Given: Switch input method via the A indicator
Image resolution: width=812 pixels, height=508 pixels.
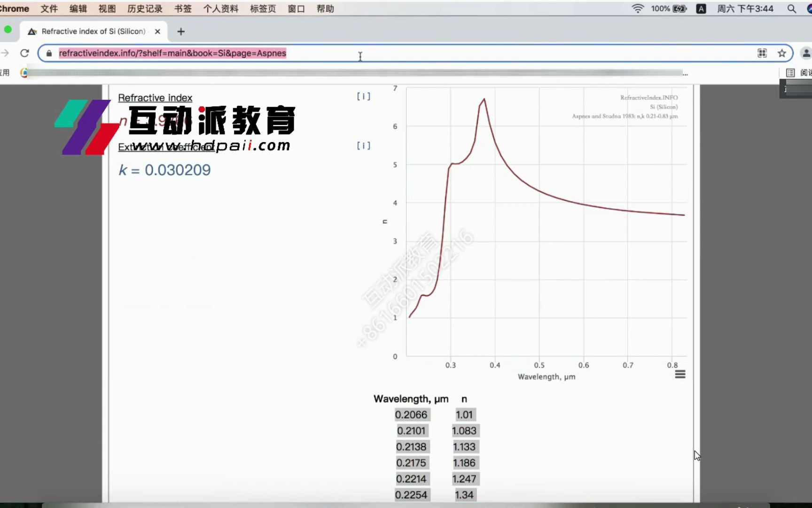Looking at the screenshot, I should point(701,8).
